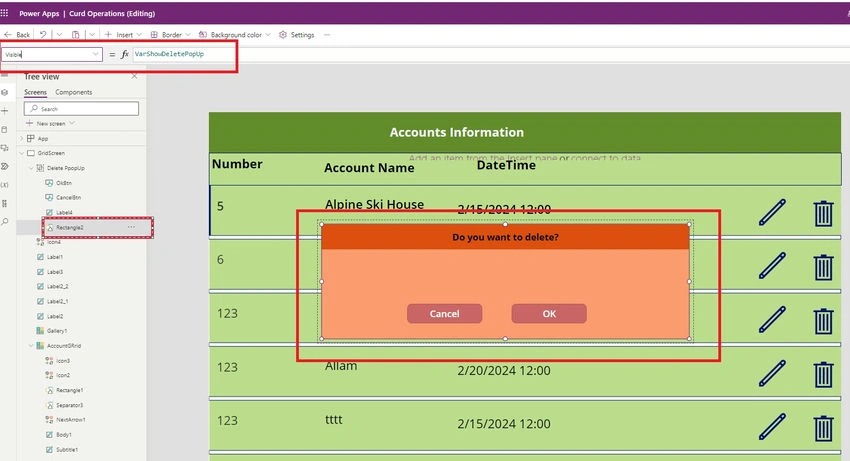Click the Undo icon in the toolbar
This screenshot has height=461, width=850.
43,34
